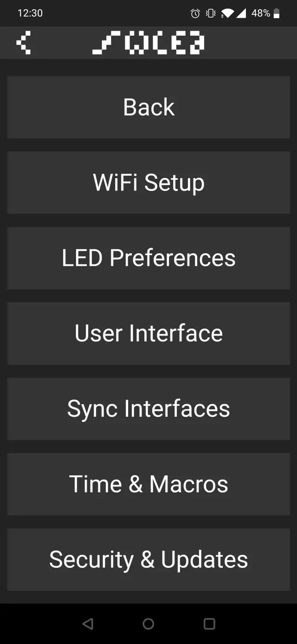Screen dimensions: 297x644
Task: Go to User Interface settings
Action: 148,333
